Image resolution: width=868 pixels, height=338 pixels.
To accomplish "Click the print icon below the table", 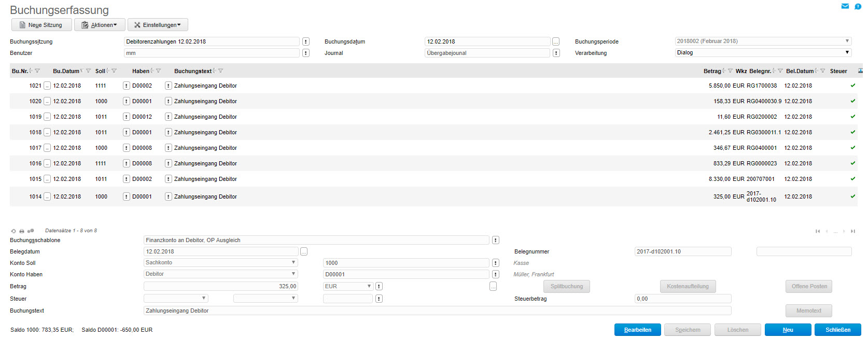I will pos(22,231).
